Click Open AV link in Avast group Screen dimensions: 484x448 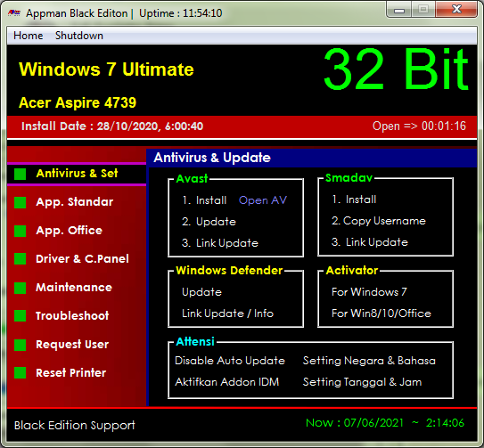click(263, 200)
